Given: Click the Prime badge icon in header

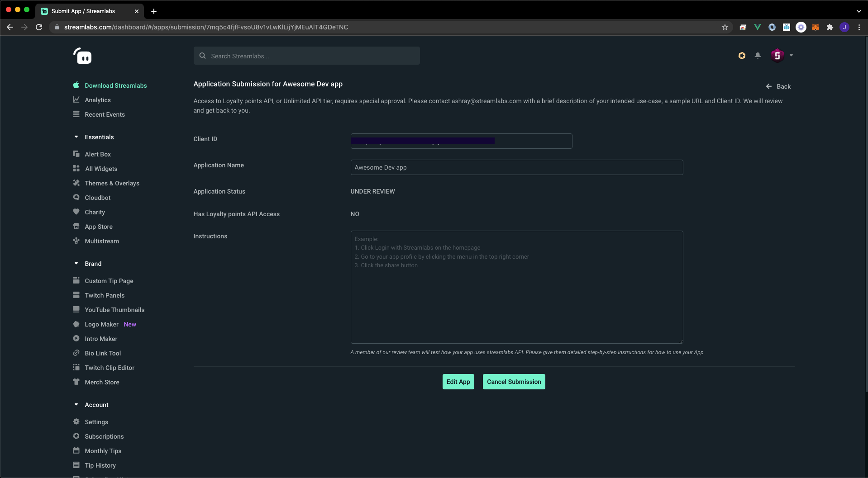Looking at the screenshot, I should tap(742, 55).
